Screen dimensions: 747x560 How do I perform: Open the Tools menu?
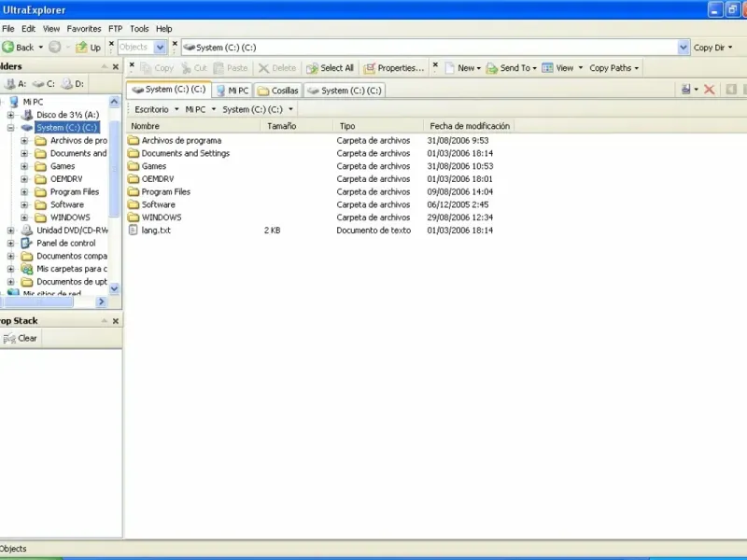(139, 29)
